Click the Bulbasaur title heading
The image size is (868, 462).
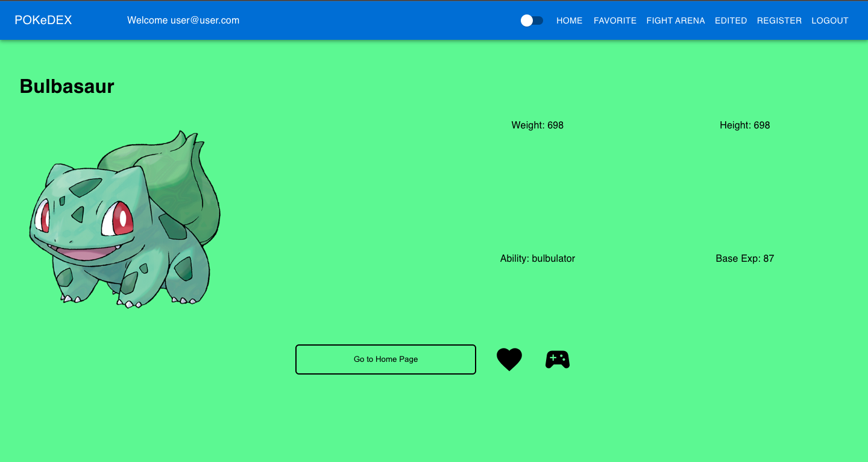66,86
